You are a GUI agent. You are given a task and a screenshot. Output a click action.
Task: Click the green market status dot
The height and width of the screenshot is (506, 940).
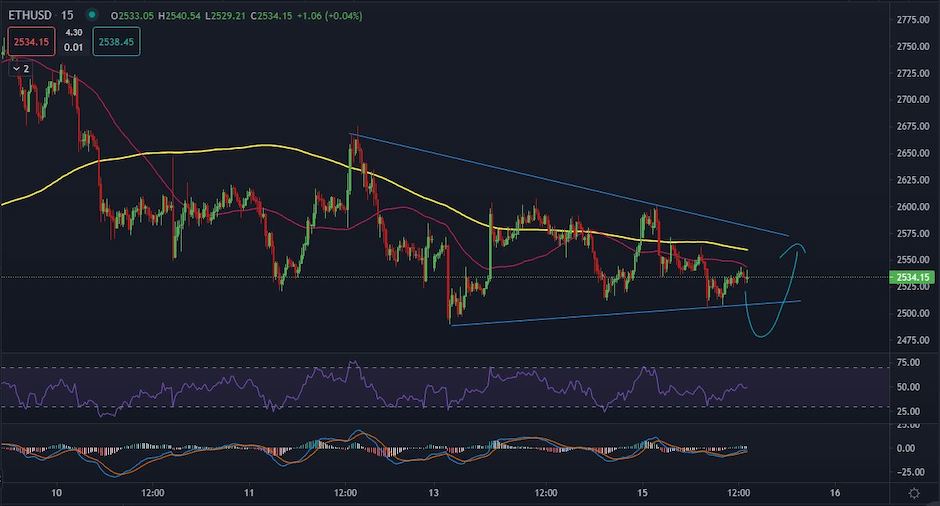(x=92, y=14)
